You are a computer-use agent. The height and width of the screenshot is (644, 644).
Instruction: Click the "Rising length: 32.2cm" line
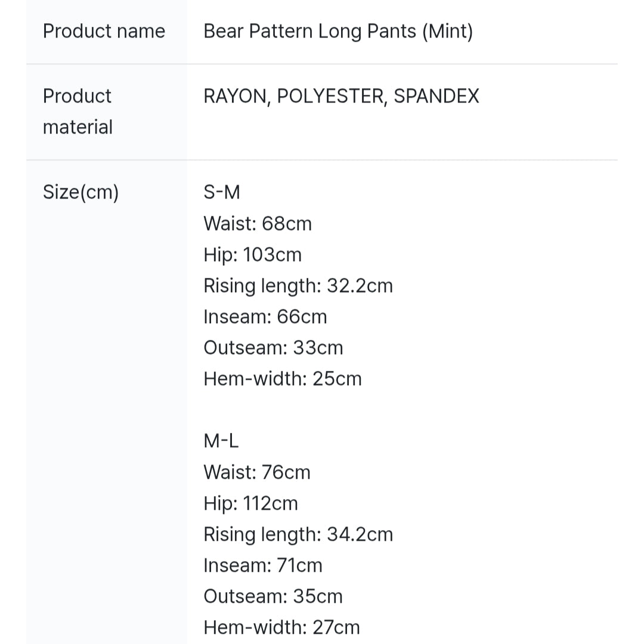(298, 286)
